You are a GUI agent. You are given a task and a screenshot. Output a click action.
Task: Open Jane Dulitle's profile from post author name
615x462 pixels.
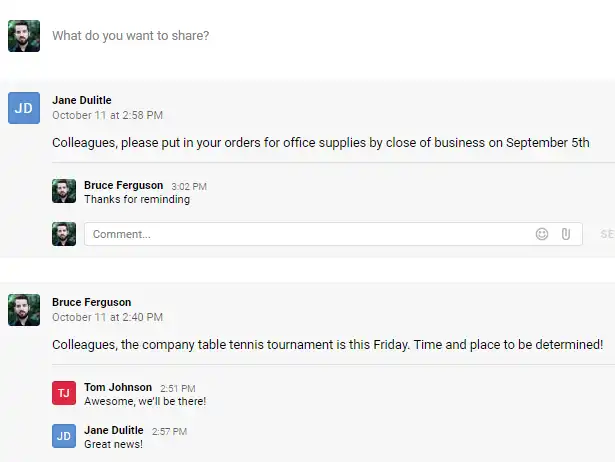(x=82, y=100)
